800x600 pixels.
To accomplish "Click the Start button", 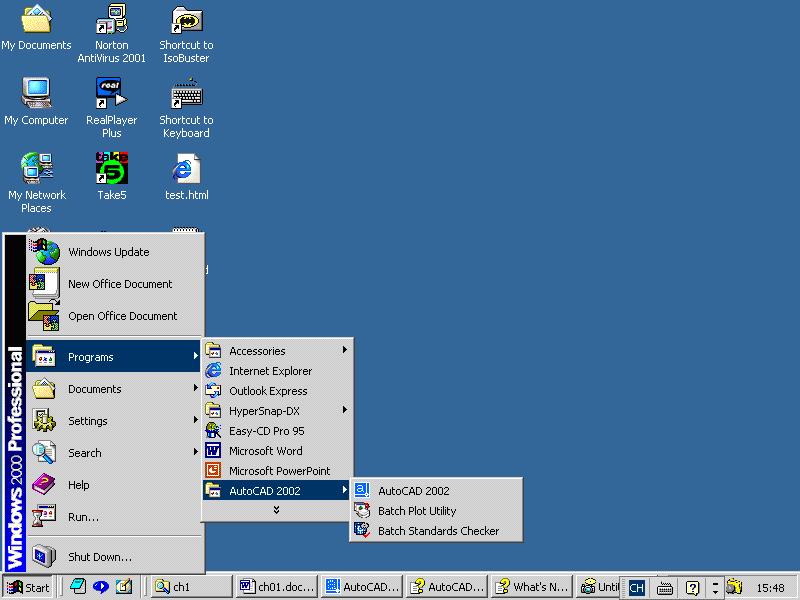I will [x=28, y=587].
